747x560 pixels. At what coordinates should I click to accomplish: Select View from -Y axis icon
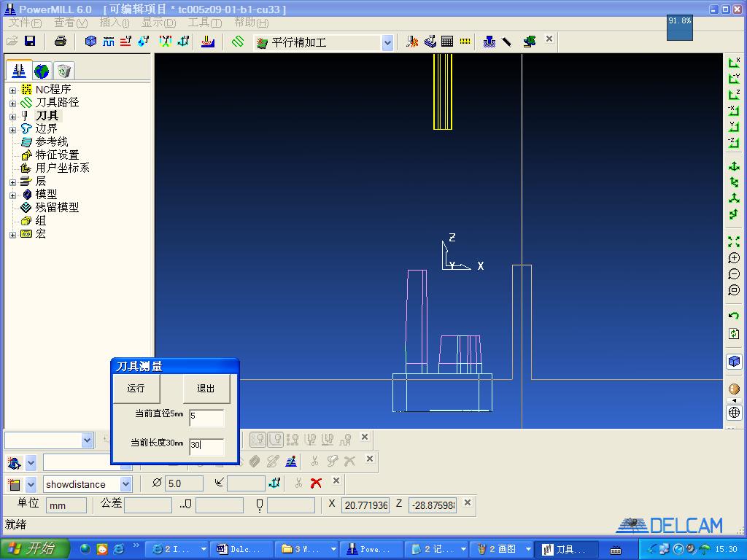(x=734, y=77)
